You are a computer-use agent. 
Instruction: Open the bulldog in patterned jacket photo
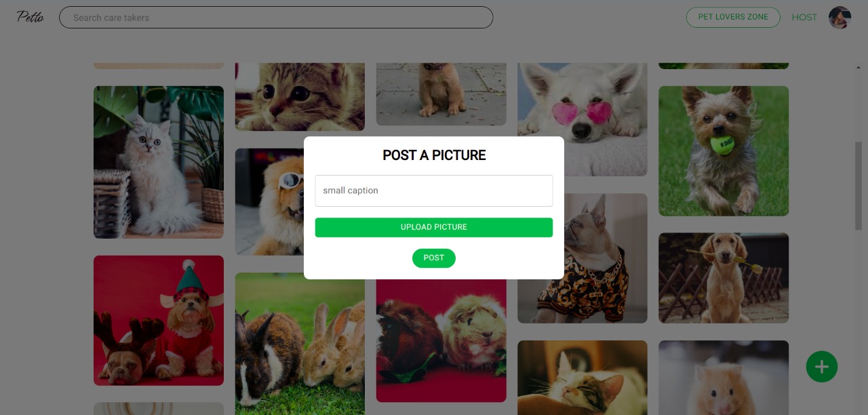pyautogui.click(x=583, y=258)
